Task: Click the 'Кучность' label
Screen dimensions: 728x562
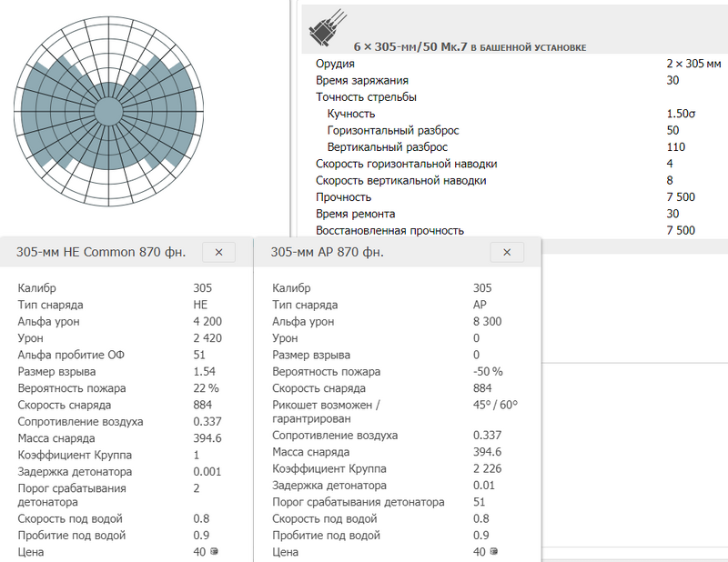Action: (x=351, y=114)
